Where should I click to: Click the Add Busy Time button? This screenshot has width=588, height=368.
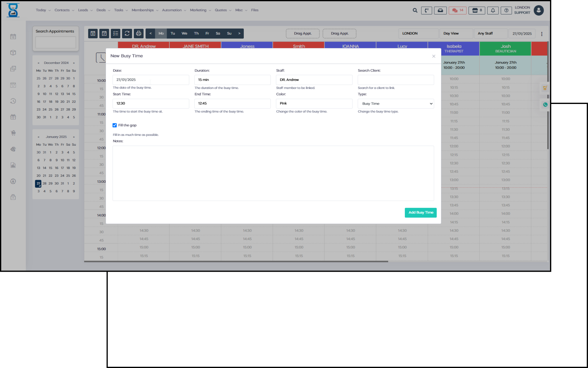coord(420,213)
